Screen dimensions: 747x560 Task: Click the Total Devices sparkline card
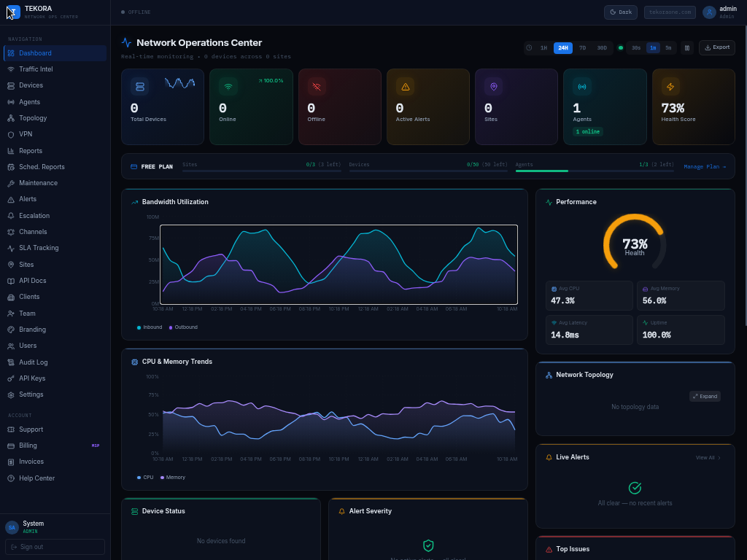[x=163, y=106]
